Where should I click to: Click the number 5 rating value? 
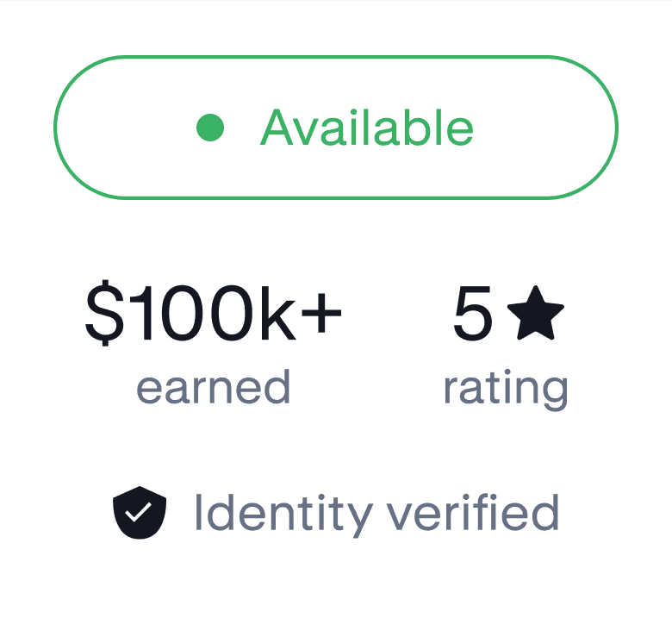pyautogui.click(x=473, y=315)
